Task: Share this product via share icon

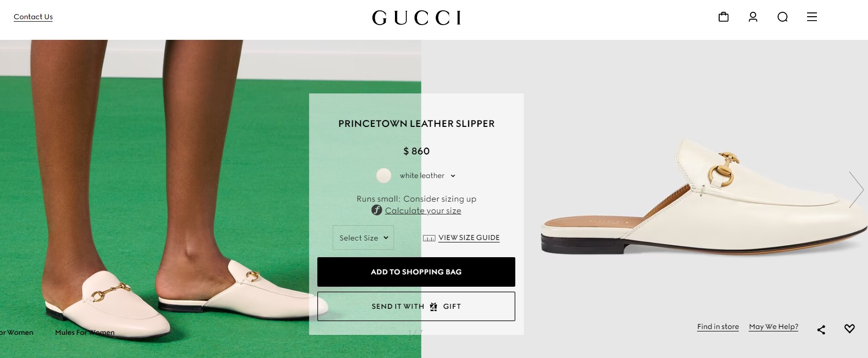Action: point(821,329)
